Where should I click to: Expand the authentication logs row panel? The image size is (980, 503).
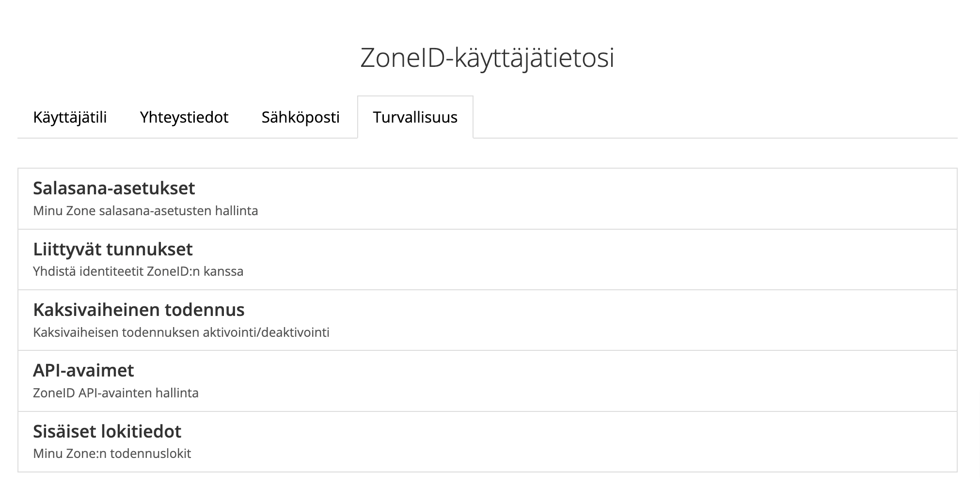[582, 442]
